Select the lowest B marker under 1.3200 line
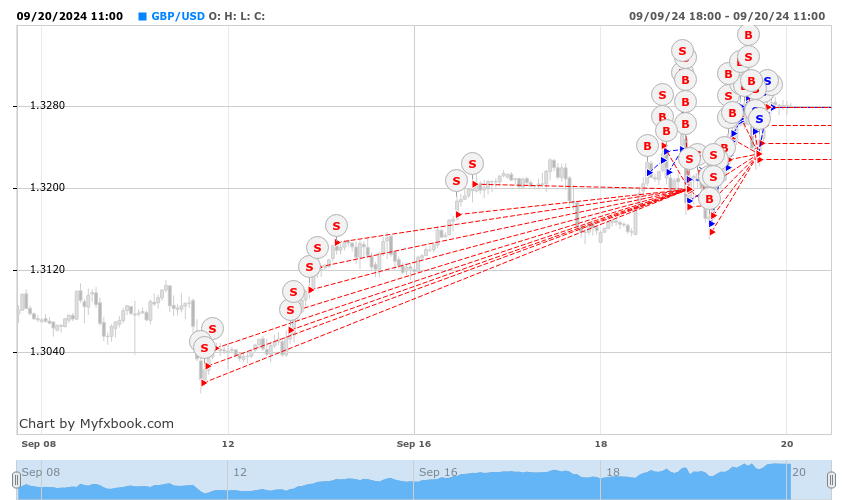The width and height of the screenshot is (850, 500). click(x=709, y=199)
